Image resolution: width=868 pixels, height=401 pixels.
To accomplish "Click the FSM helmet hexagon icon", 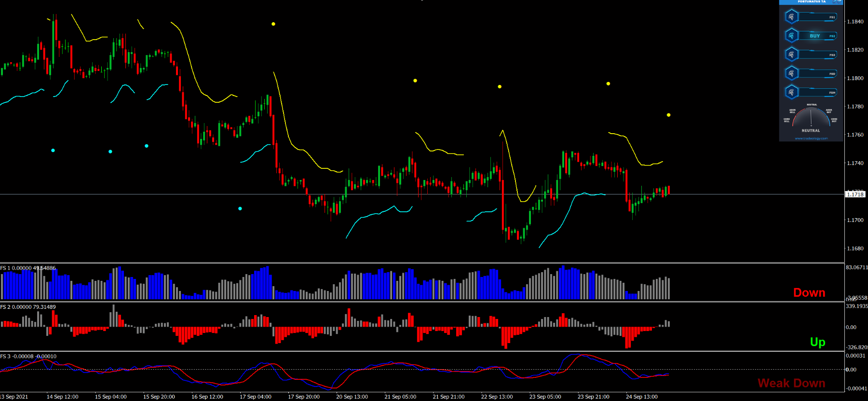I will tap(791, 92).
